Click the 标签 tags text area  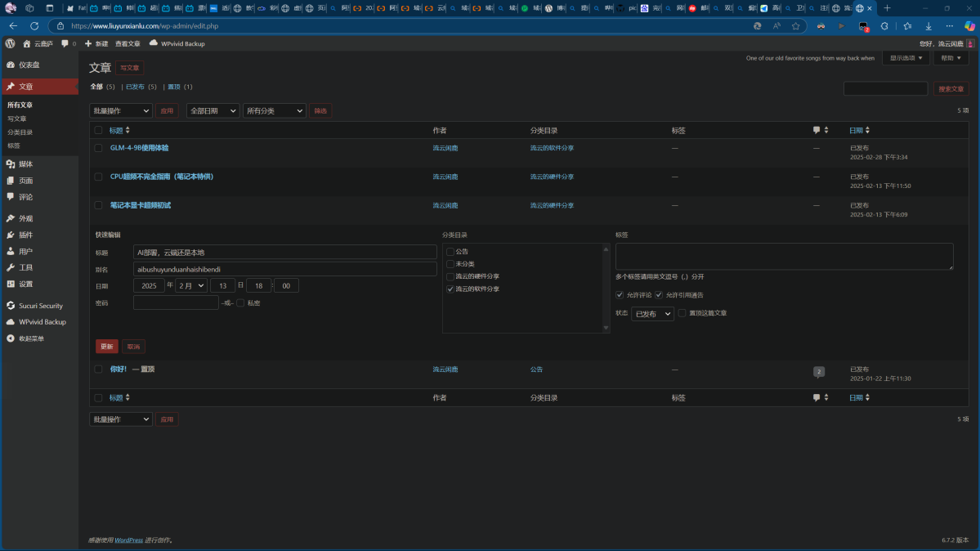click(x=784, y=256)
